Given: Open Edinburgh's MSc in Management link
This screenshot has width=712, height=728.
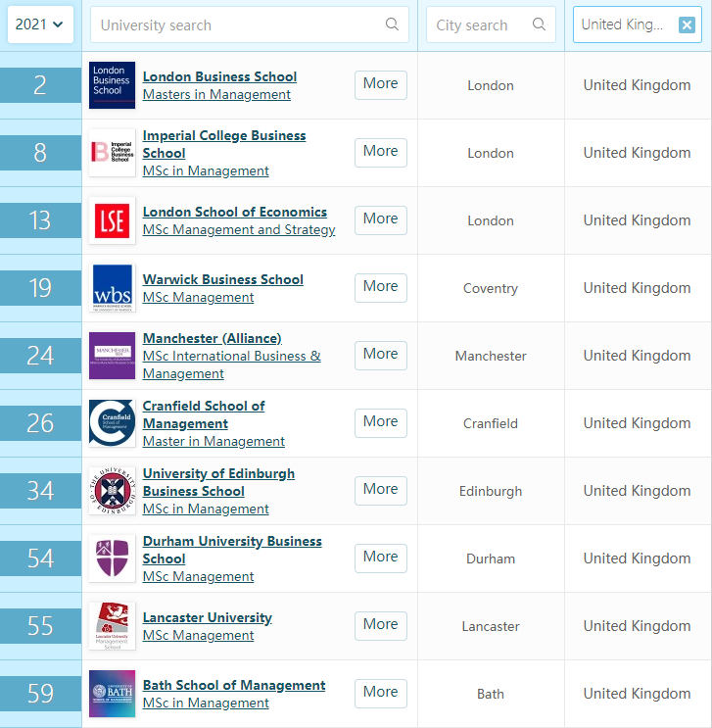Looking at the screenshot, I should [x=206, y=509].
